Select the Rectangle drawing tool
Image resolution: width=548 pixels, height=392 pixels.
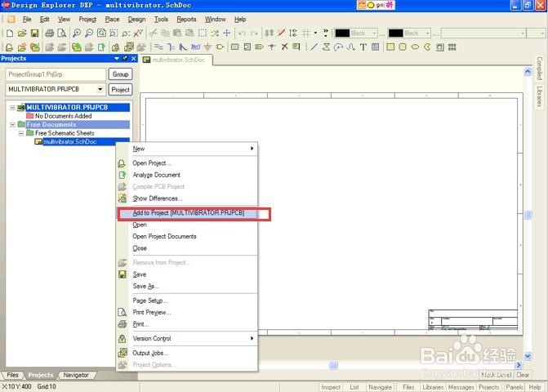point(390,47)
